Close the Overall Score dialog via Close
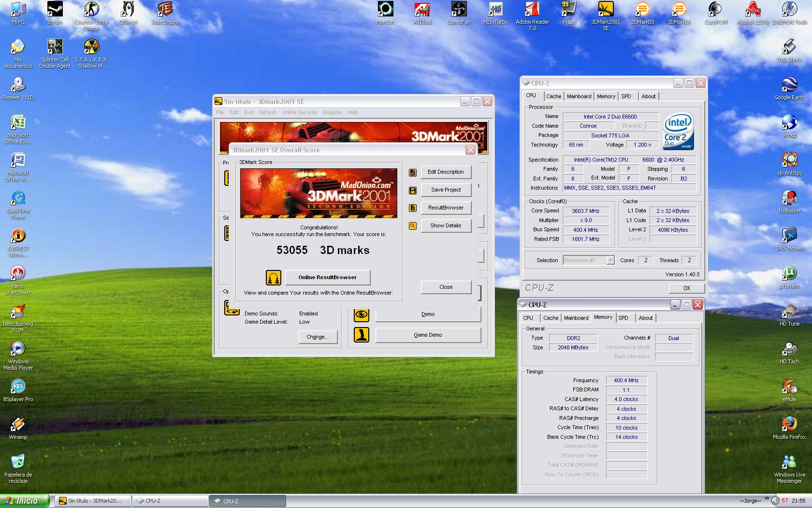812x508 pixels. (x=446, y=287)
